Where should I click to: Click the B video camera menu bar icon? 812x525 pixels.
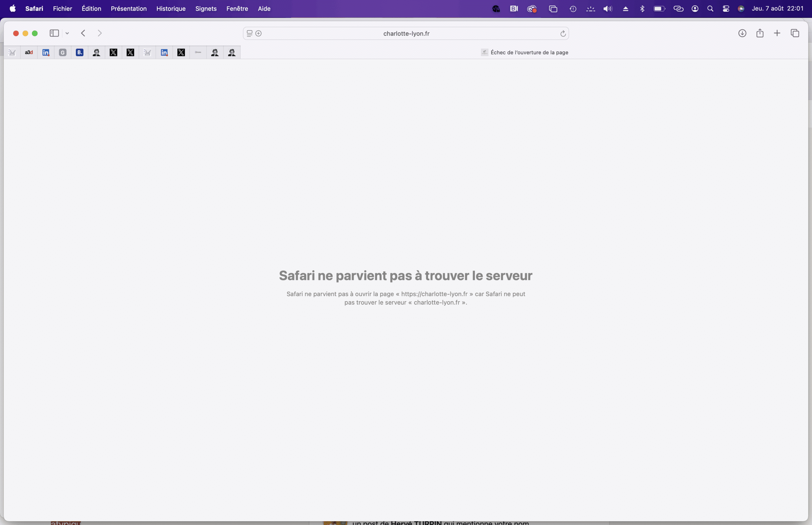(514, 9)
